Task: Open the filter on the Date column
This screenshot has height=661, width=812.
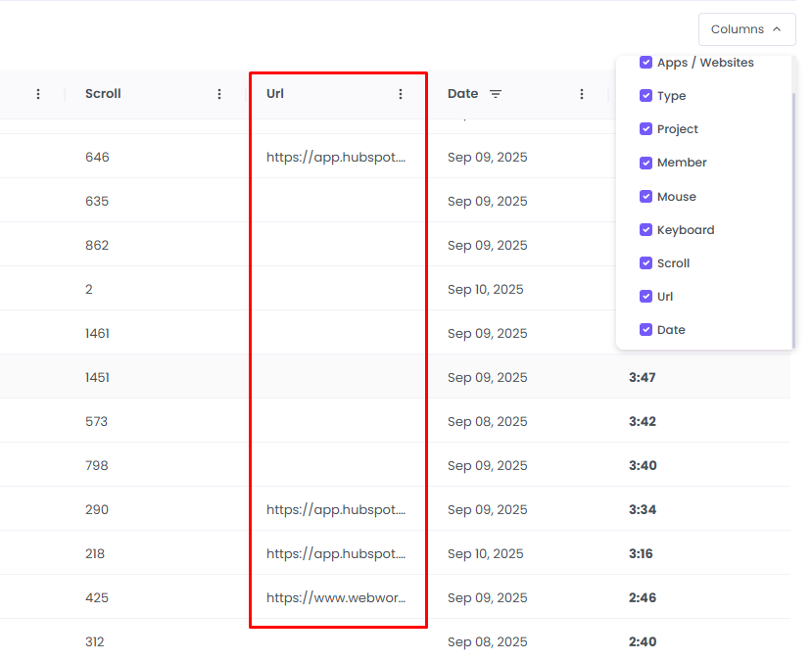Action: (496, 94)
